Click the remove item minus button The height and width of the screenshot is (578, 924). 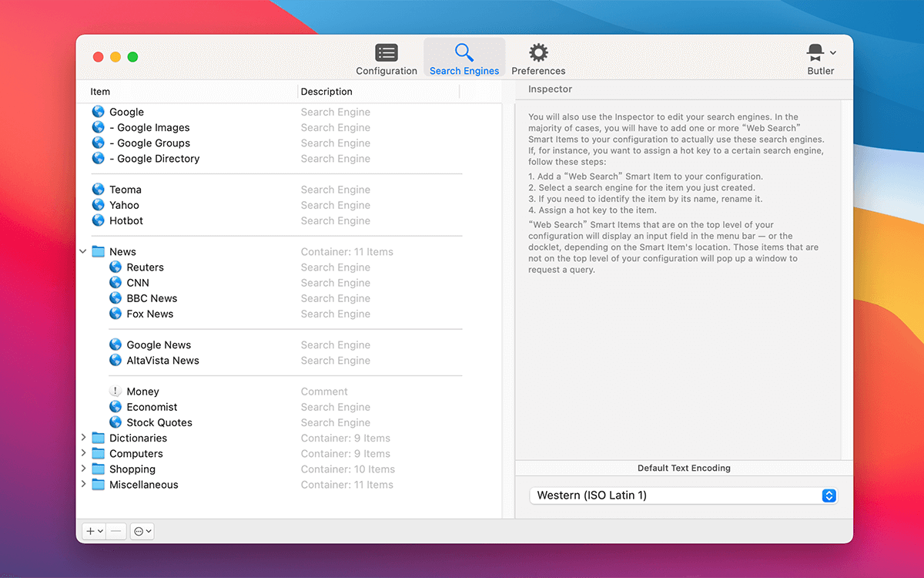pos(116,531)
